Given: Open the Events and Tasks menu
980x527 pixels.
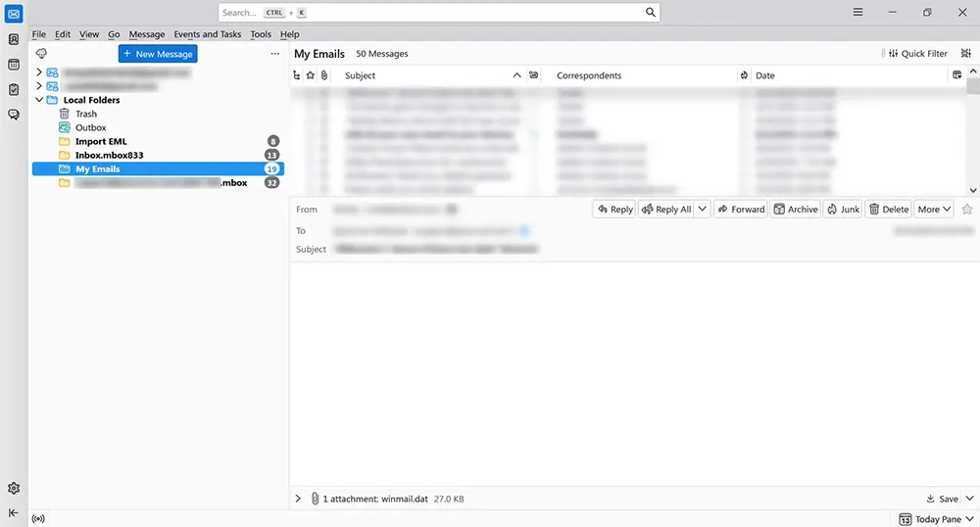Looking at the screenshot, I should click(208, 34).
